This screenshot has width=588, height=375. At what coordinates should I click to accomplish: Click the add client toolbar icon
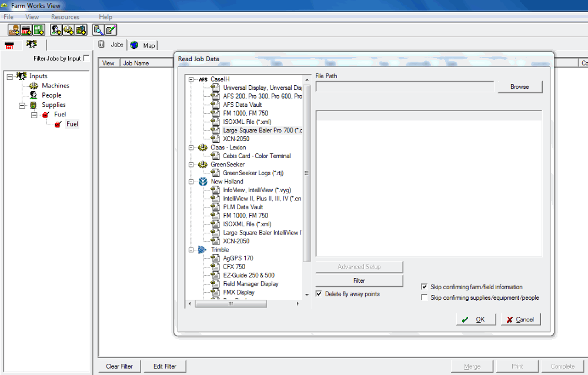pos(14,29)
